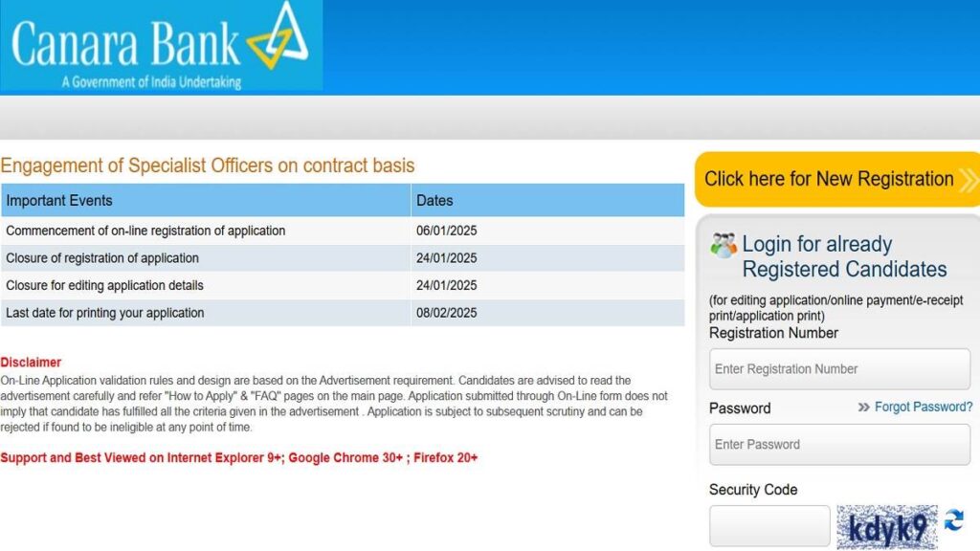
Task: Click the registered candidates people icon
Action: [x=724, y=245]
